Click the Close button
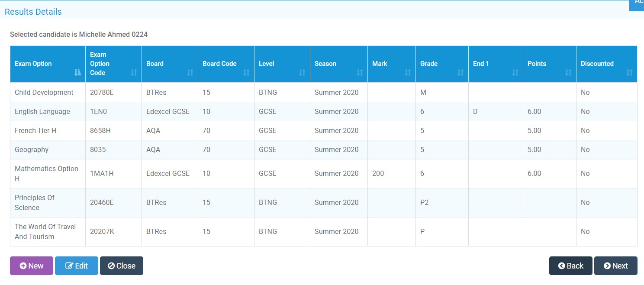 [x=122, y=266]
